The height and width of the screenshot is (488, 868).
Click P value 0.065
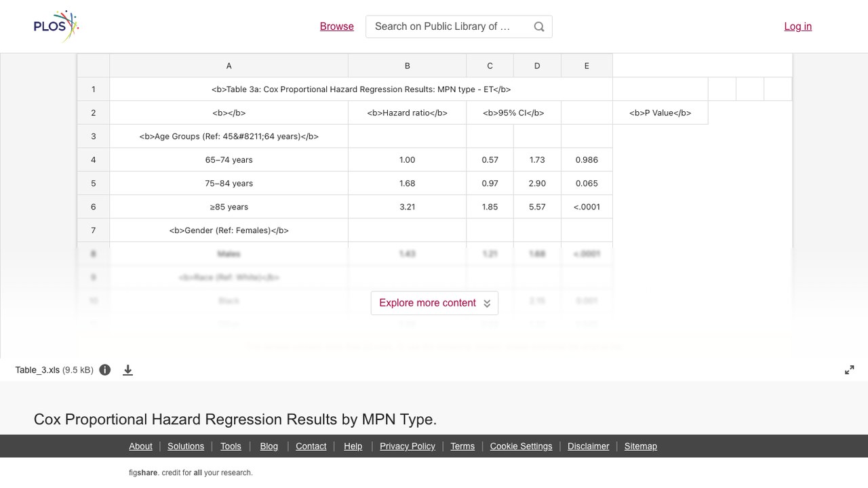click(587, 184)
